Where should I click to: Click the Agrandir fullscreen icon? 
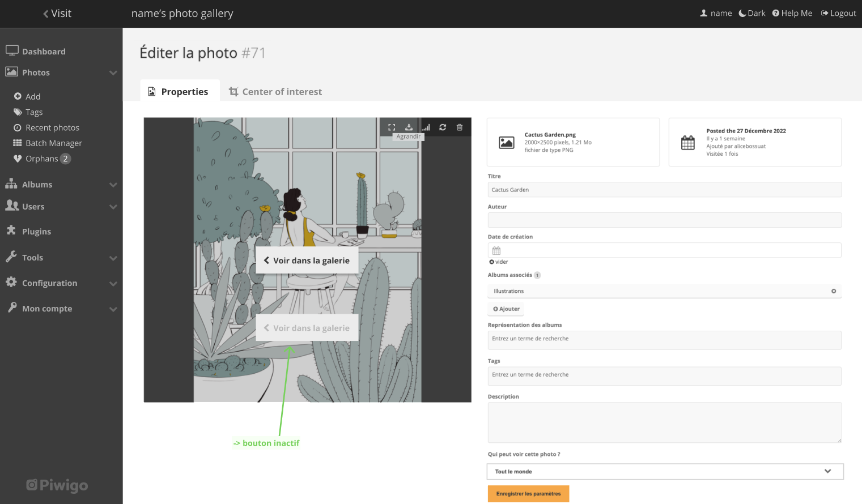pyautogui.click(x=392, y=127)
